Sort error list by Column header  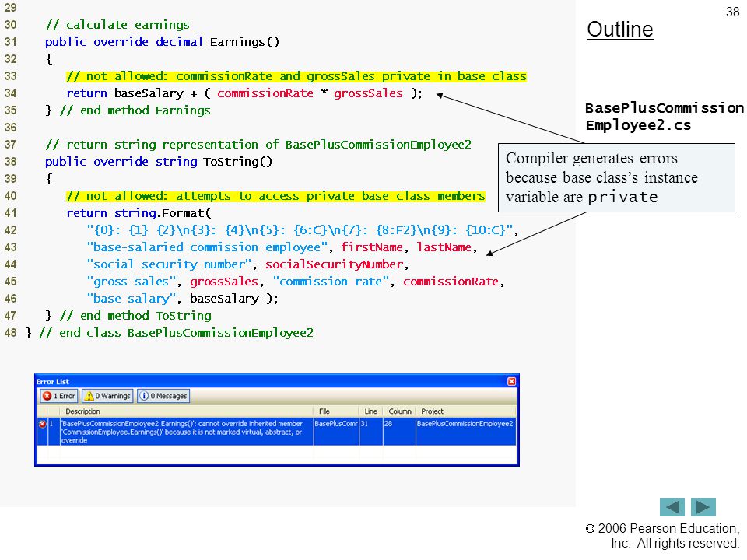click(x=400, y=411)
